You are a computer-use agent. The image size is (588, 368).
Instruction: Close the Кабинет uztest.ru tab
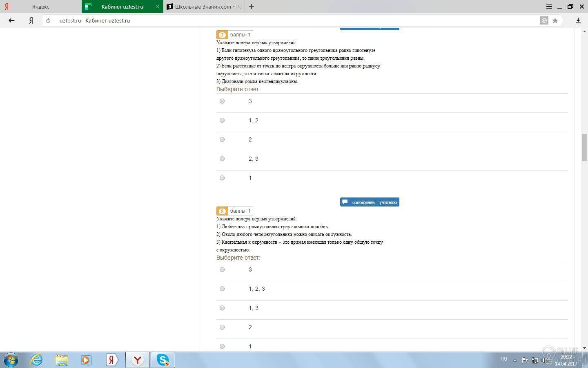click(158, 7)
